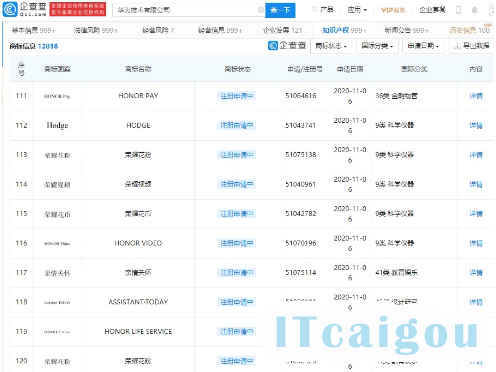
Task: Open the 历史信息 tab
Action: pyautogui.click(x=470, y=30)
